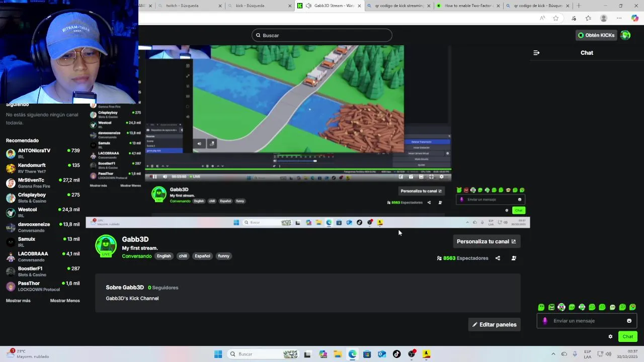The image size is (644, 362).
Task: Open the Copilot icon in Edge
Action: click(x=635, y=18)
